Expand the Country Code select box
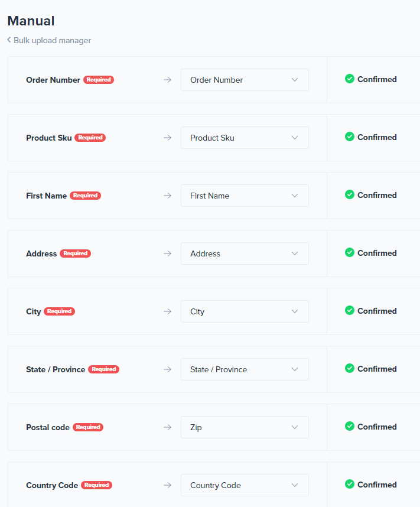The image size is (420, 507). pyautogui.click(x=245, y=485)
